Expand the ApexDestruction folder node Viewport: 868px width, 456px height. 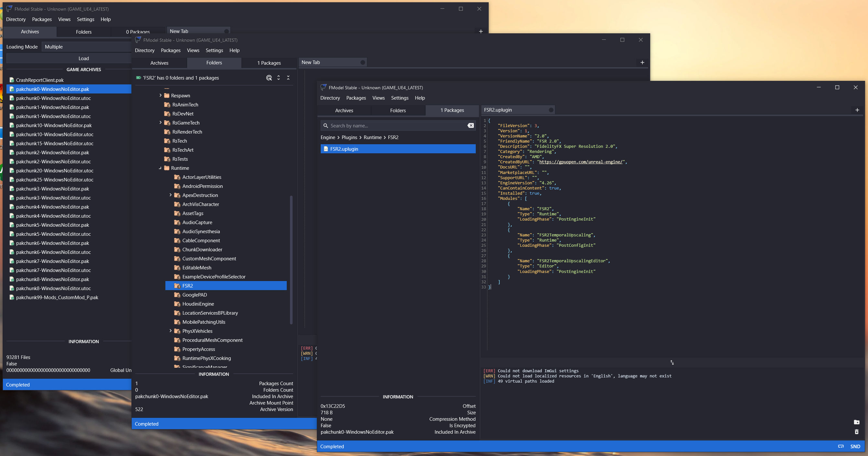171,195
